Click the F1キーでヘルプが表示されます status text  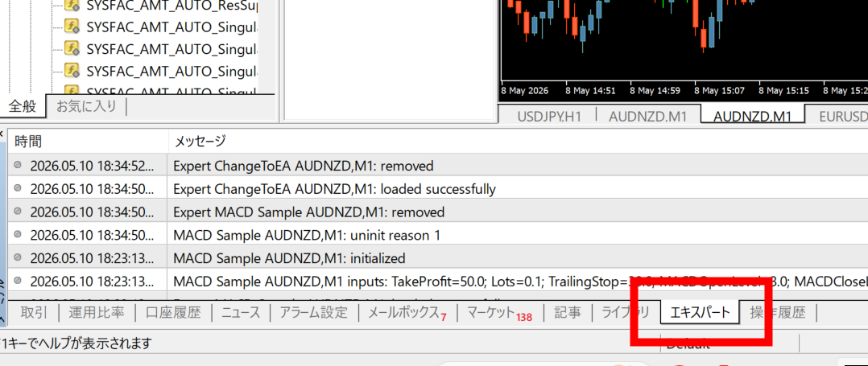(x=76, y=343)
